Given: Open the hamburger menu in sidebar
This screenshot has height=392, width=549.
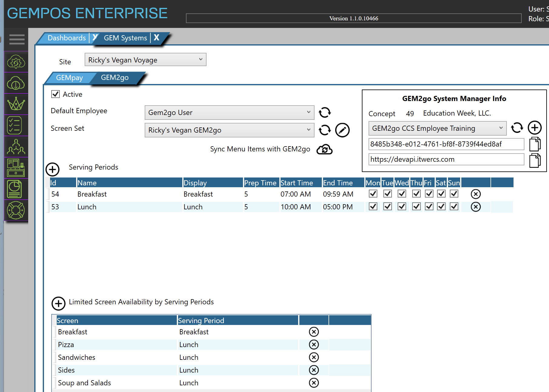Looking at the screenshot, I should point(17,39).
